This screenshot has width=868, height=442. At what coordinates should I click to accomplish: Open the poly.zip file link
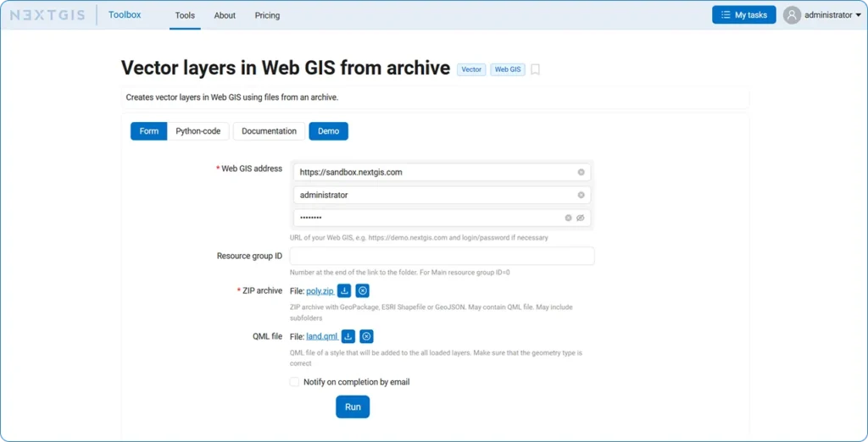[x=320, y=291]
